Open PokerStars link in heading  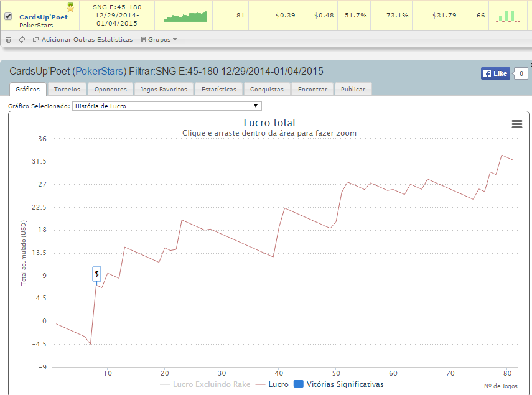tap(100, 71)
